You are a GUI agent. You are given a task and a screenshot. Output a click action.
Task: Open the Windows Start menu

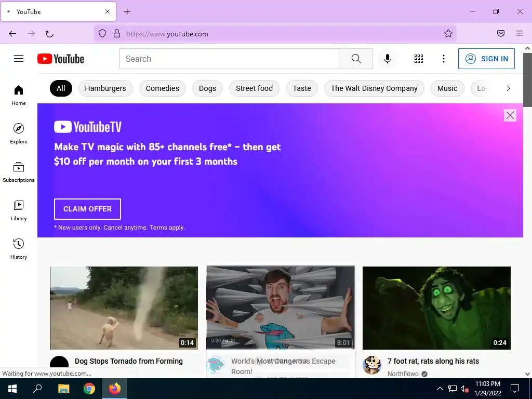click(x=12, y=389)
